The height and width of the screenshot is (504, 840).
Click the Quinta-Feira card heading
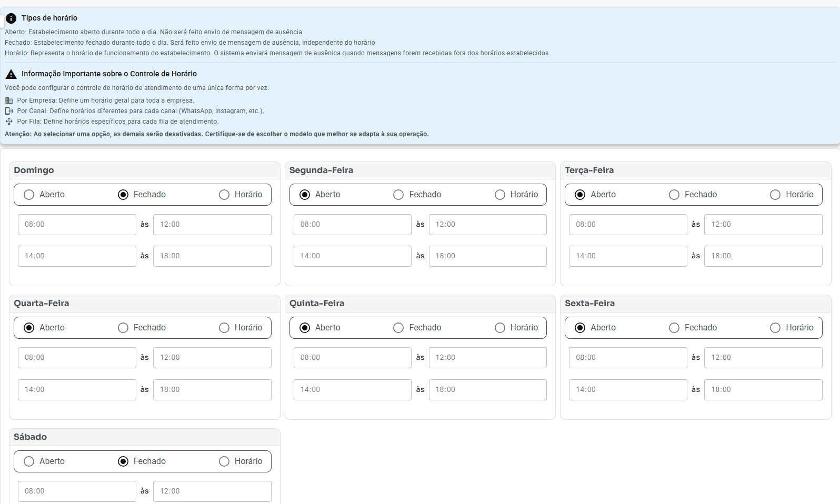coord(317,304)
